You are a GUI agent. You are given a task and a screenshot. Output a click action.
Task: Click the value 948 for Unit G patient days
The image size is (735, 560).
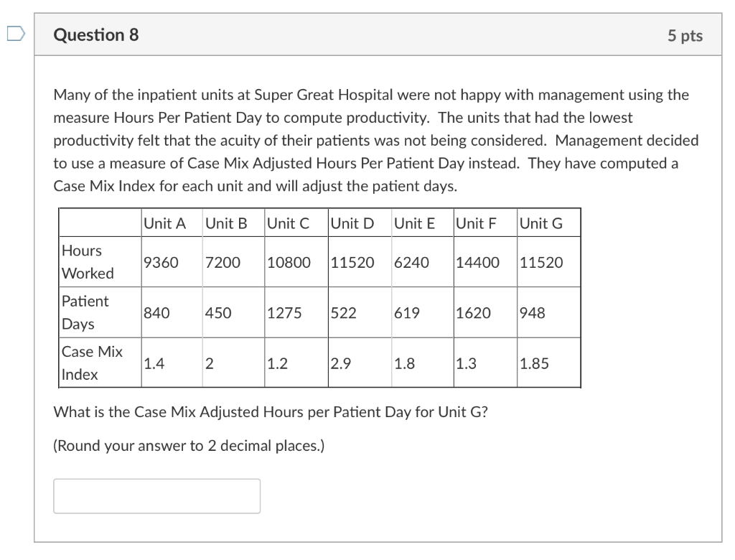click(x=531, y=312)
